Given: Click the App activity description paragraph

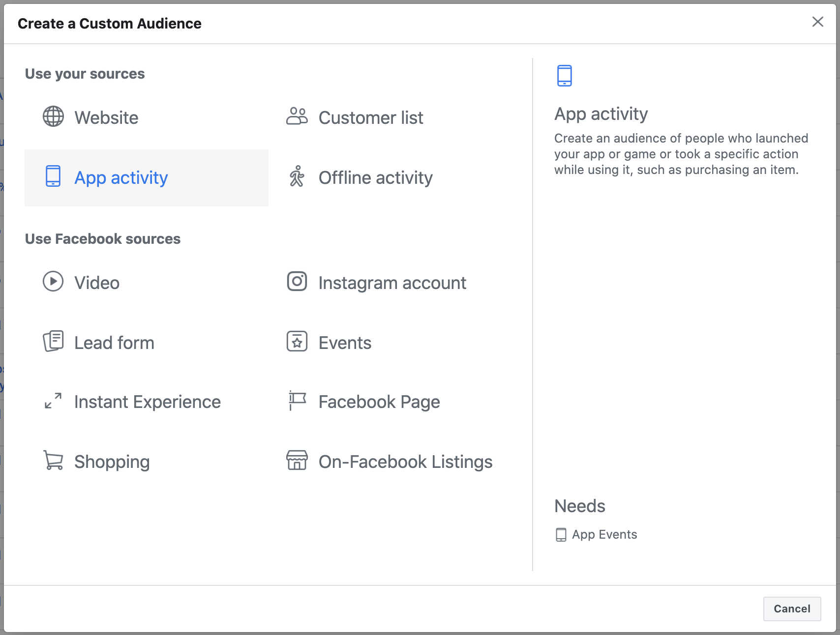Looking at the screenshot, I should (x=681, y=154).
